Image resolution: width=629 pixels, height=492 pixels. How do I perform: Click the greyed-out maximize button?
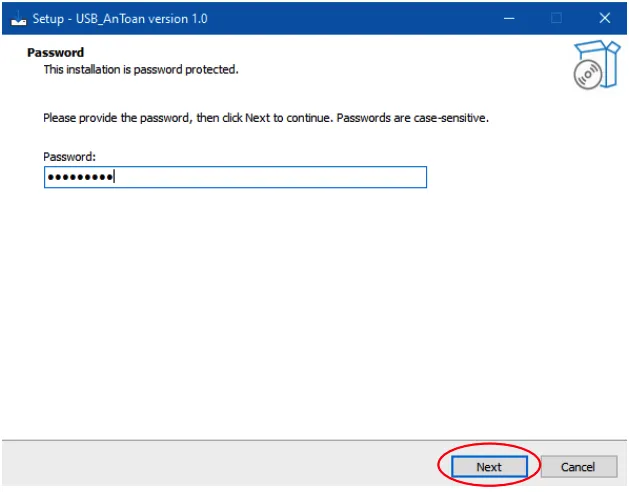556,18
